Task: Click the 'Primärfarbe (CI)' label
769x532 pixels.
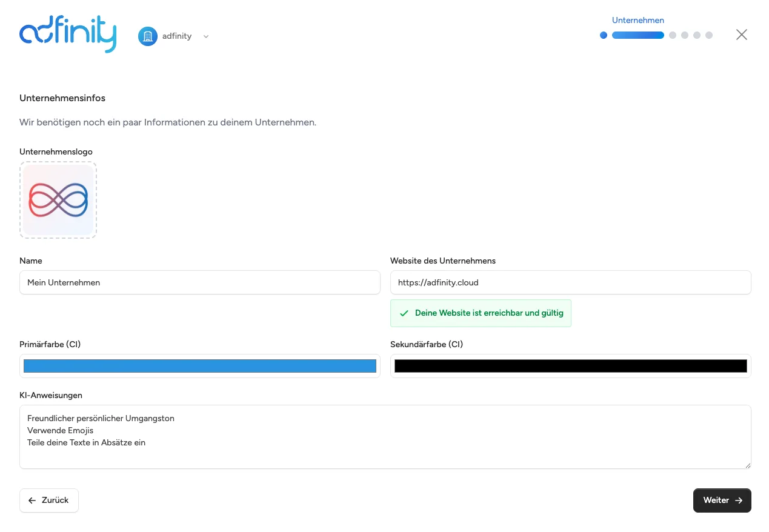Action: pyautogui.click(x=50, y=344)
